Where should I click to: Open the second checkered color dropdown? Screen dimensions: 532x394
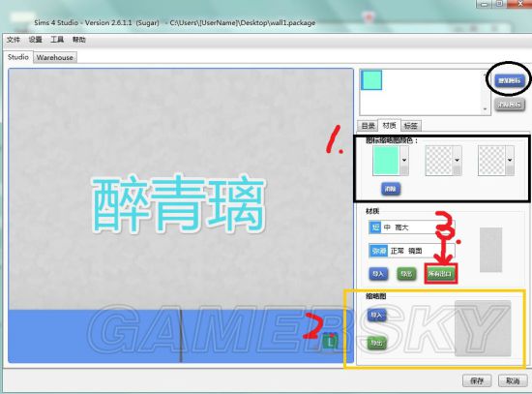(457, 161)
